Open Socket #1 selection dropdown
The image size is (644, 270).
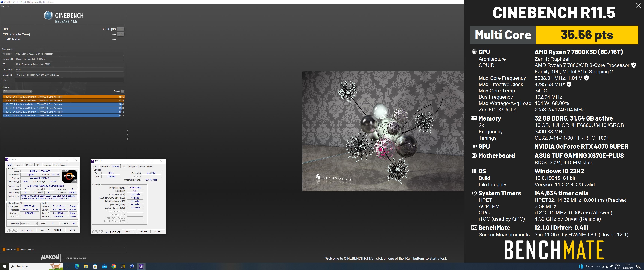[x=29, y=224]
